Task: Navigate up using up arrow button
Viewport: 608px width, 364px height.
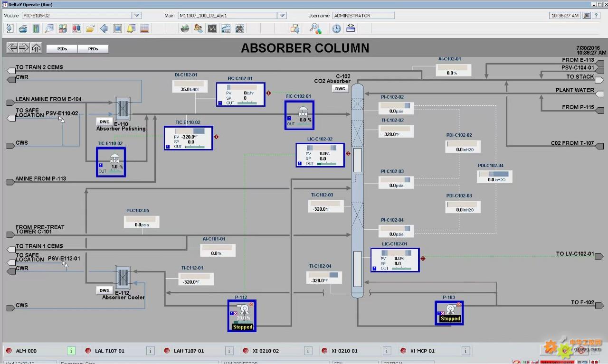Action: coord(36,47)
